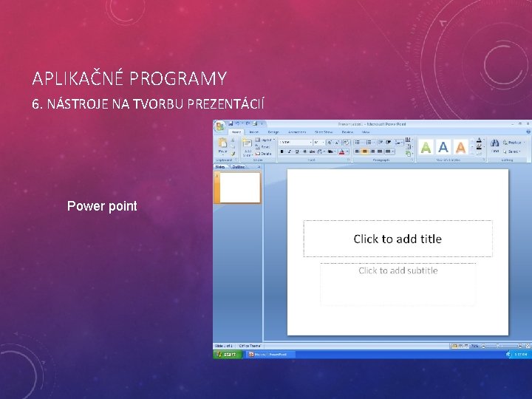The height and width of the screenshot is (399, 532).
Task: Open the Text Direction options
Action: tap(409, 140)
